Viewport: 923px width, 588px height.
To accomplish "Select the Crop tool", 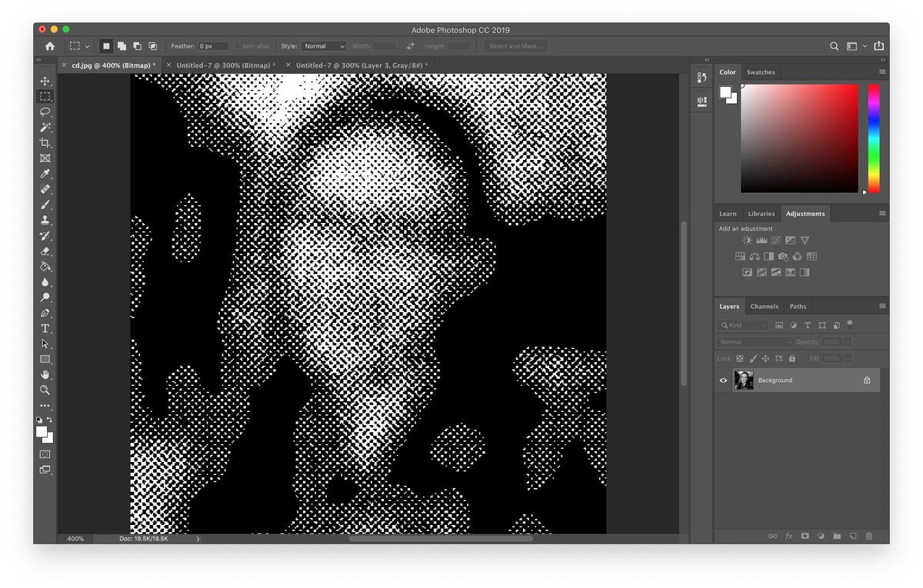I will (x=45, y=143).
